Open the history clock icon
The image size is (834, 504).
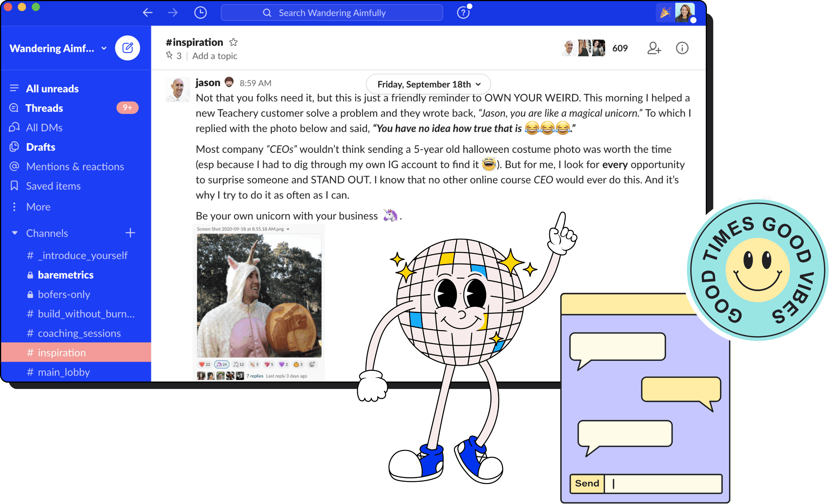pos(200,13)
